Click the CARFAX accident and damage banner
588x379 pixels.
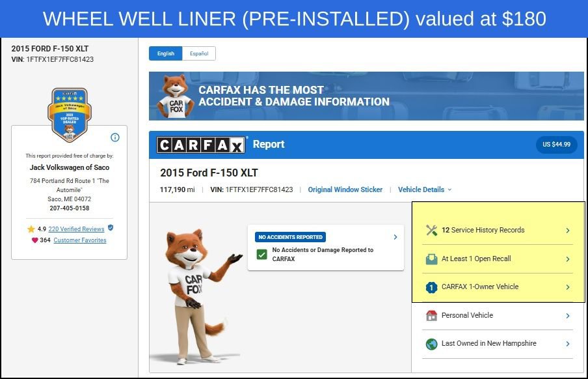click(366, 96)
